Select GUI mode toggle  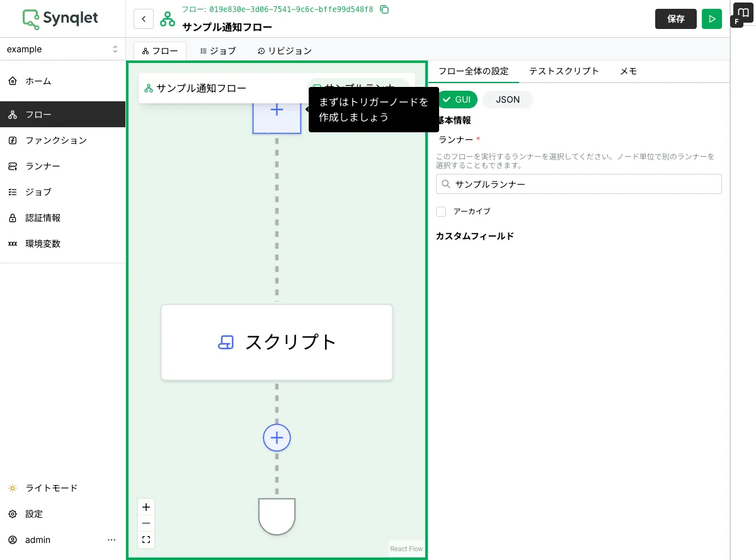[x=457, y=100]
